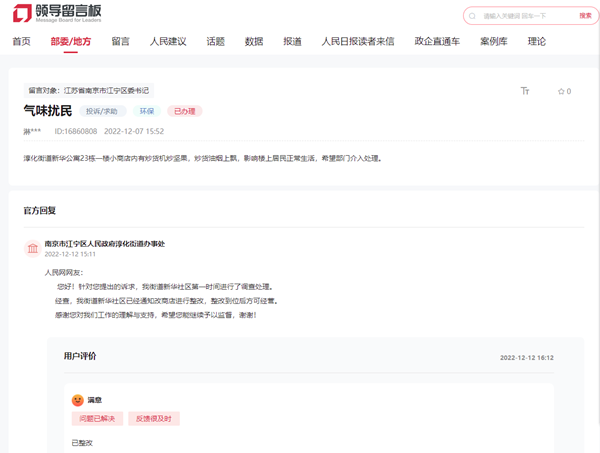Click the rating time 2022-12-12 16:12

pyautogui.click(x=527, y=358)
